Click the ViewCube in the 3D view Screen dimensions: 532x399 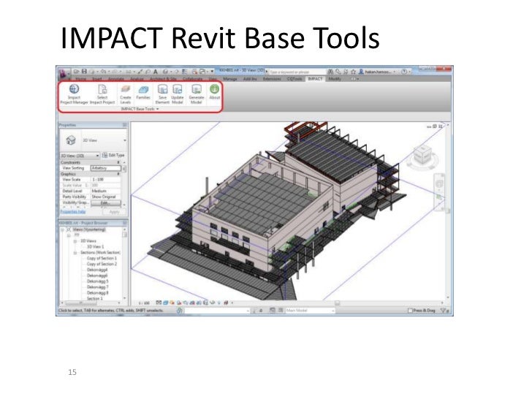tap(423, 156)
